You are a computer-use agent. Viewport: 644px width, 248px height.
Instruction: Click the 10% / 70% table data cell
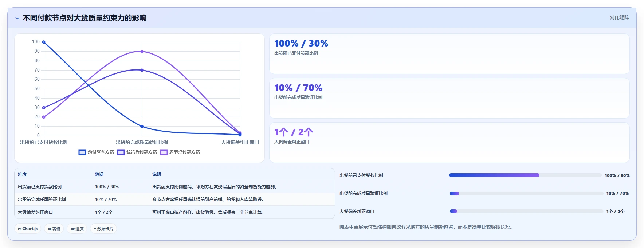[106, 200]
